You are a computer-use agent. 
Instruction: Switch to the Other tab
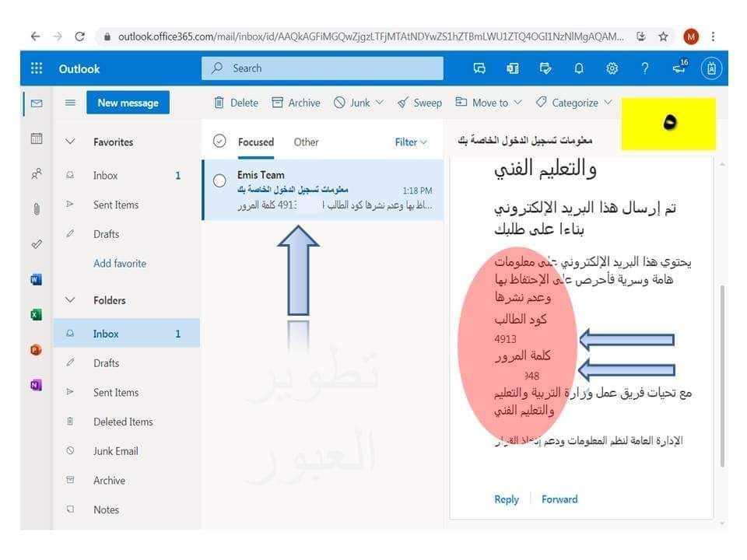click(x=306, y=142)
